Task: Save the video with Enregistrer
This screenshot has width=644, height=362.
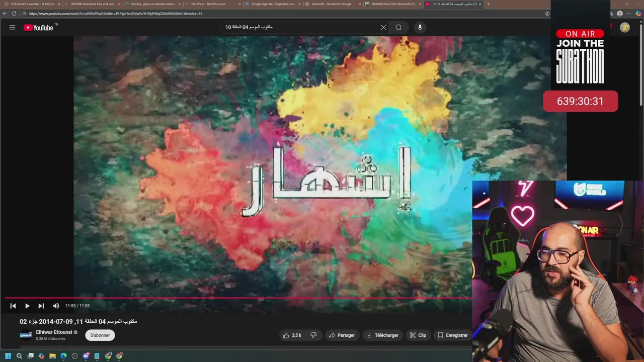Action: (452, 335)
